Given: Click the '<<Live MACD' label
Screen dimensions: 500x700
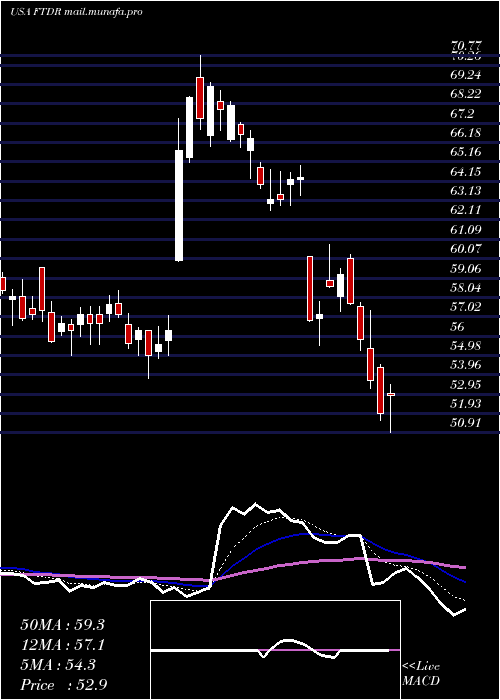Looking at the screenshot, I should coord(421,674).
